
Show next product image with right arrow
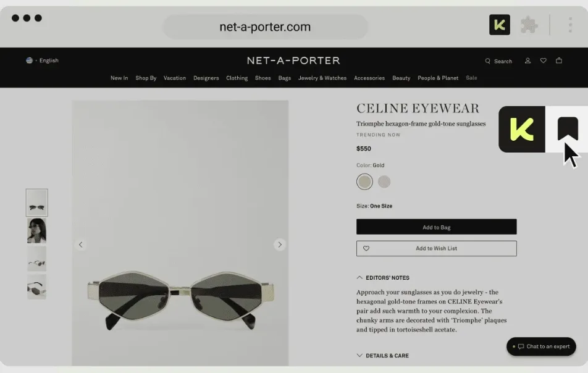280,245
